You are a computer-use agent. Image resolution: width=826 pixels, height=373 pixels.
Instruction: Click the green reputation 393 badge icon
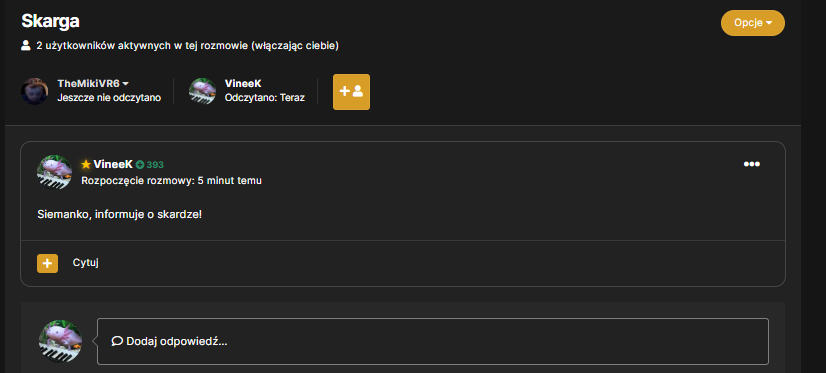(x=140, y=165)
